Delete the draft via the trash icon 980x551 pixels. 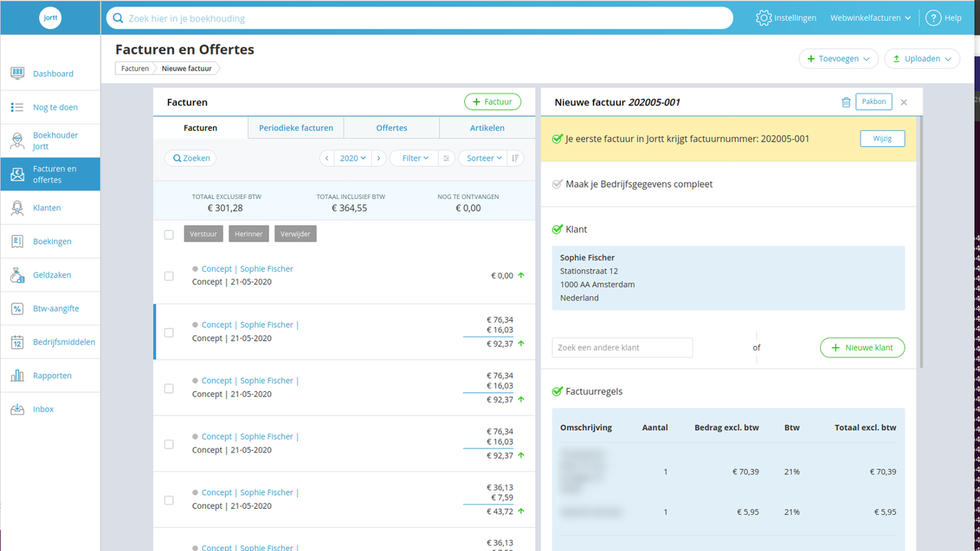845,101
